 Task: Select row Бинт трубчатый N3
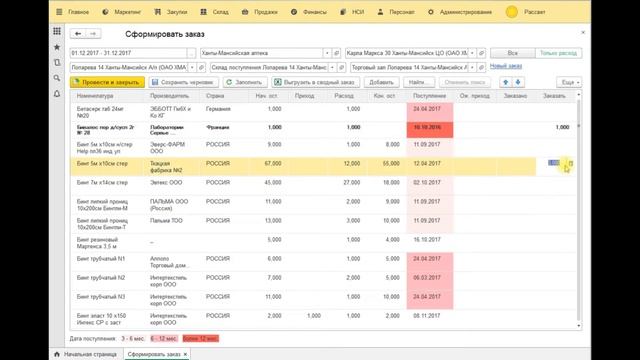pos(323,300)
